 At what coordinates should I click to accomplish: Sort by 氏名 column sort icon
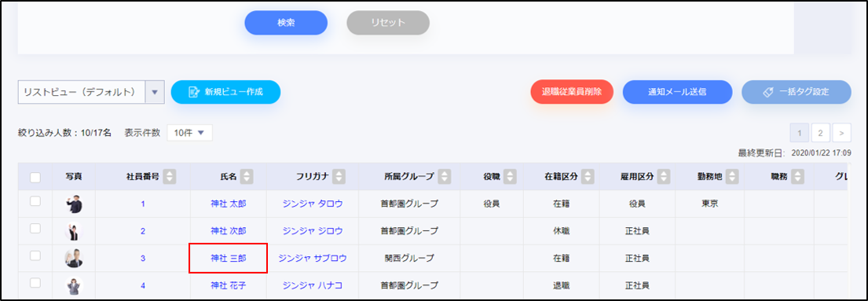click(247, 177)
